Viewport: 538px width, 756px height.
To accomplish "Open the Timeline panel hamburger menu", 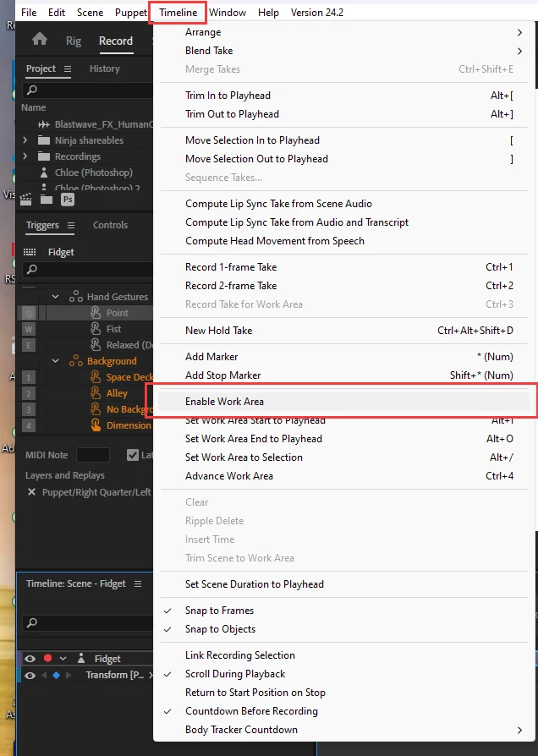I will (x=138, y=583).
